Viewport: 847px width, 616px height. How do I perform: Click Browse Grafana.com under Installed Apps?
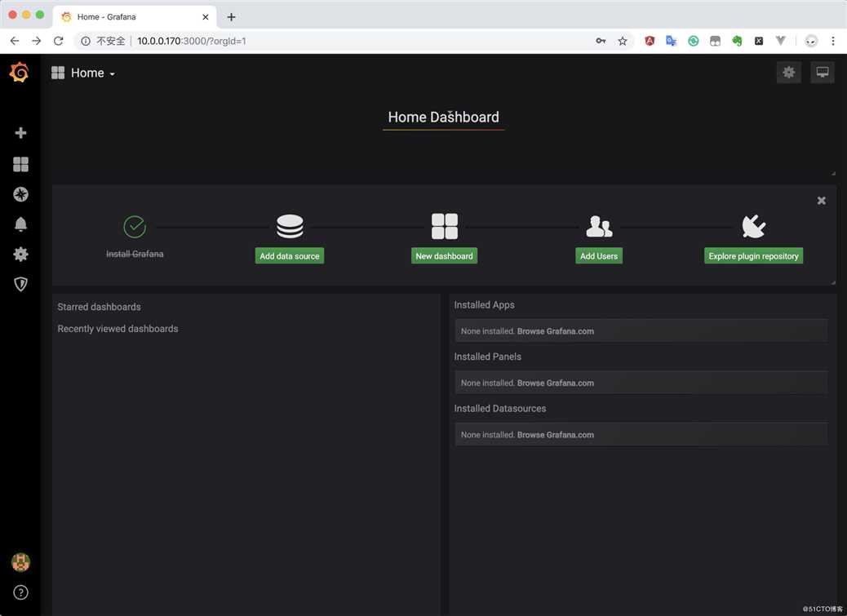tap(556, 331)
